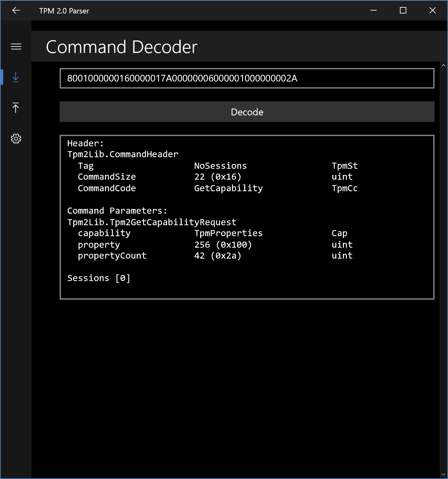Click the back arrow in title bar
This screenshot has height=479, width=448.
pyautogui.click(x=16, y=11)
